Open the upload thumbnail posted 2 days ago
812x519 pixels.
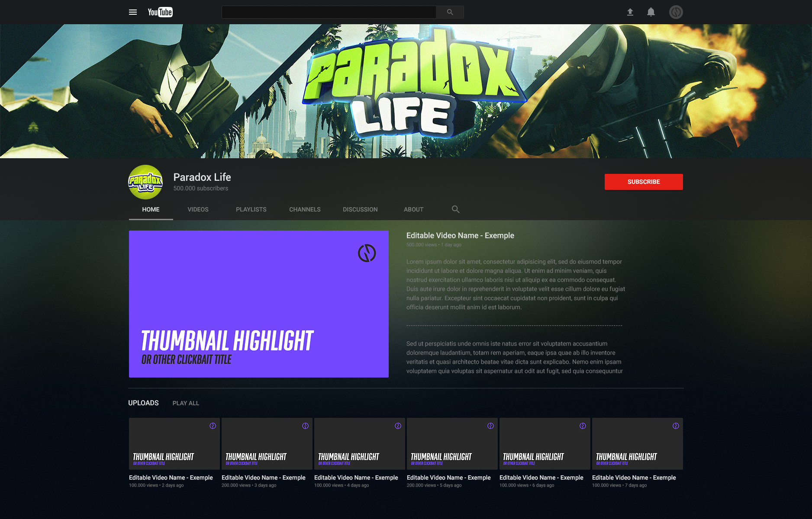(174, 444)
